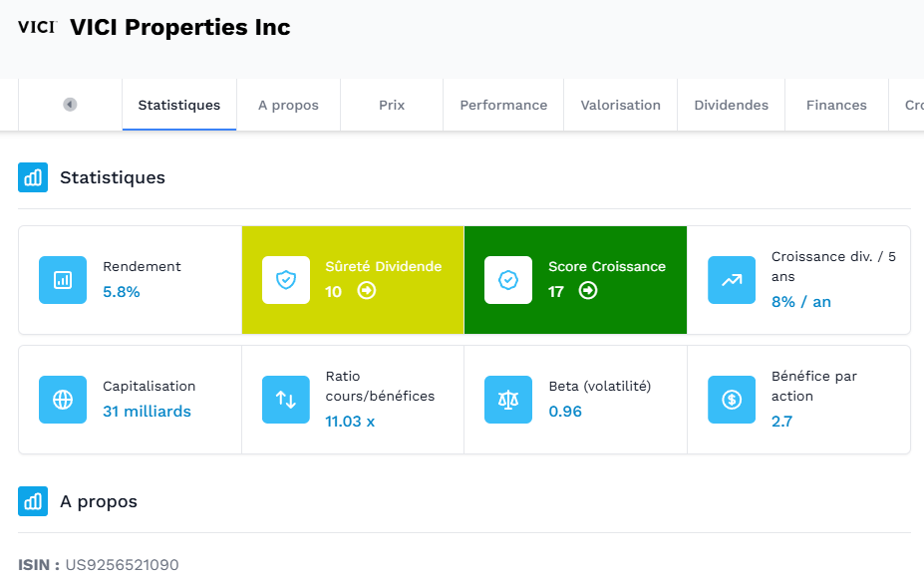Click the Sûreté Dividende shield icon
The width and height of the screenshot is (924, 582).
point(286,280)
